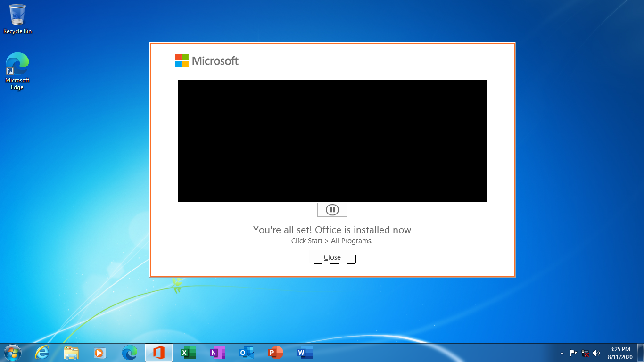
Task: Pause the Office intro video
Action: (x=332, y=210)
